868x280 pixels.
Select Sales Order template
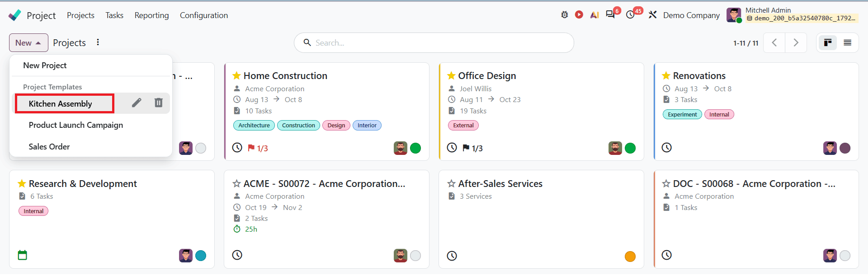coord(49,147)
